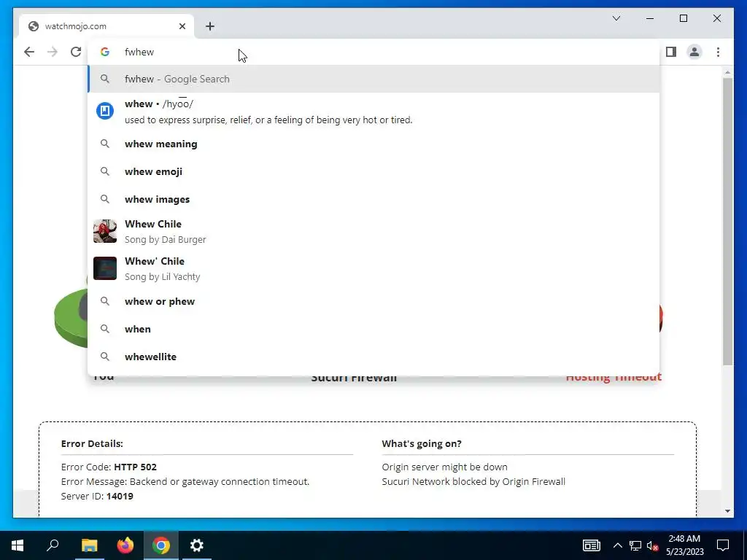Open Windows taskbar search

53,545
